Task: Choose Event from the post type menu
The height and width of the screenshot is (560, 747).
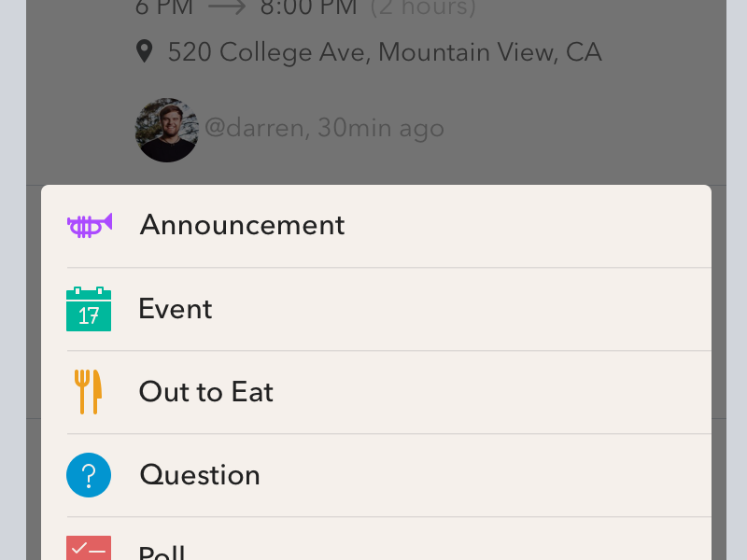Action: tap(175, 308)
